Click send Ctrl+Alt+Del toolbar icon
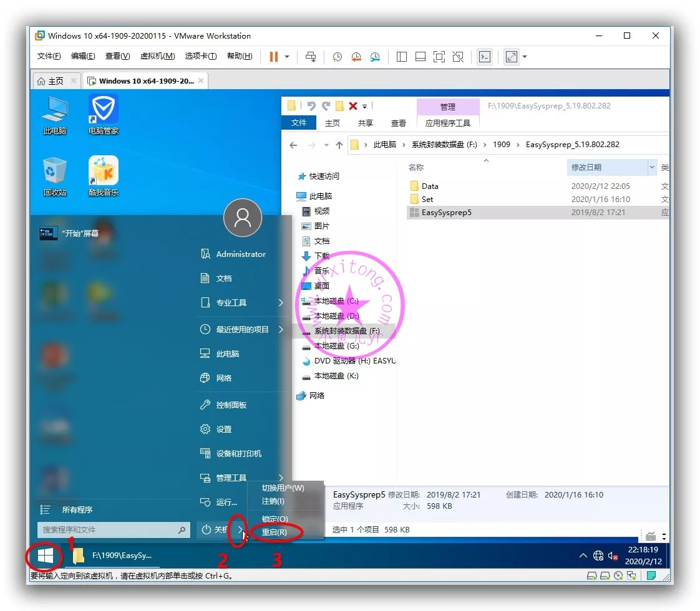This screenshot has width=700, height=611. point(311,57)
